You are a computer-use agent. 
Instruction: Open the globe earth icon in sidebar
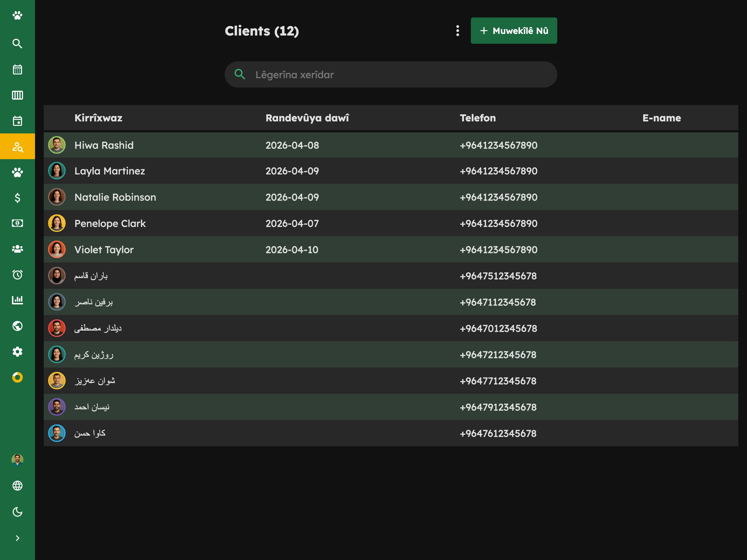(x=17, y=326)
